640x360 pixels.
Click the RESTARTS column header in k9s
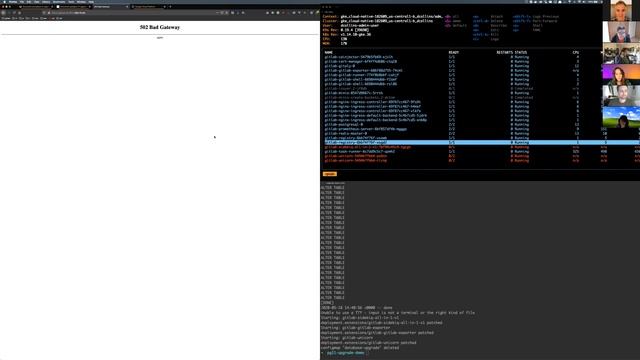tap(504, 52)
